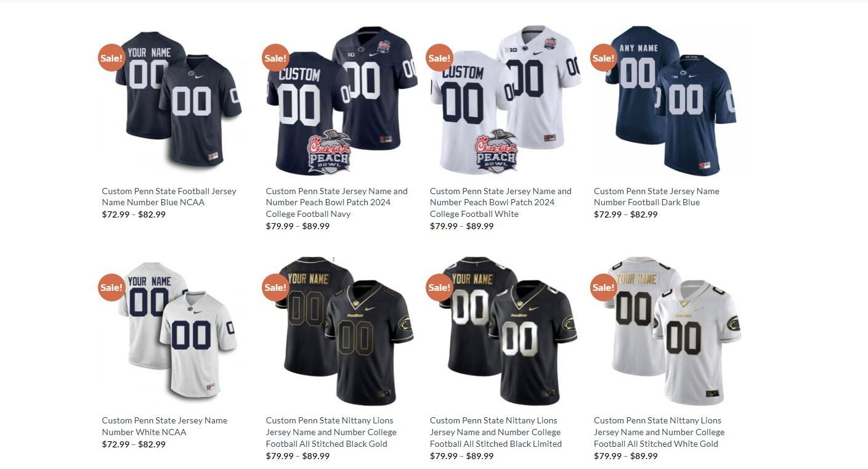Image resolution: width=868 pixels, height=469 pixels.
Task: Open All Stitched White Gold product title
Action: coord(659,432)
